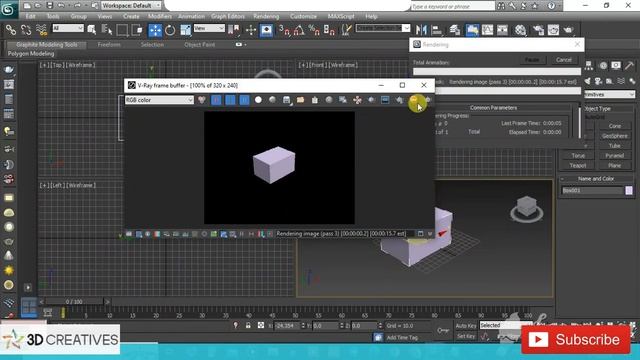
Task: Load image folder icon in V-Ray frame buffer
Action: [x=300, y=100]
